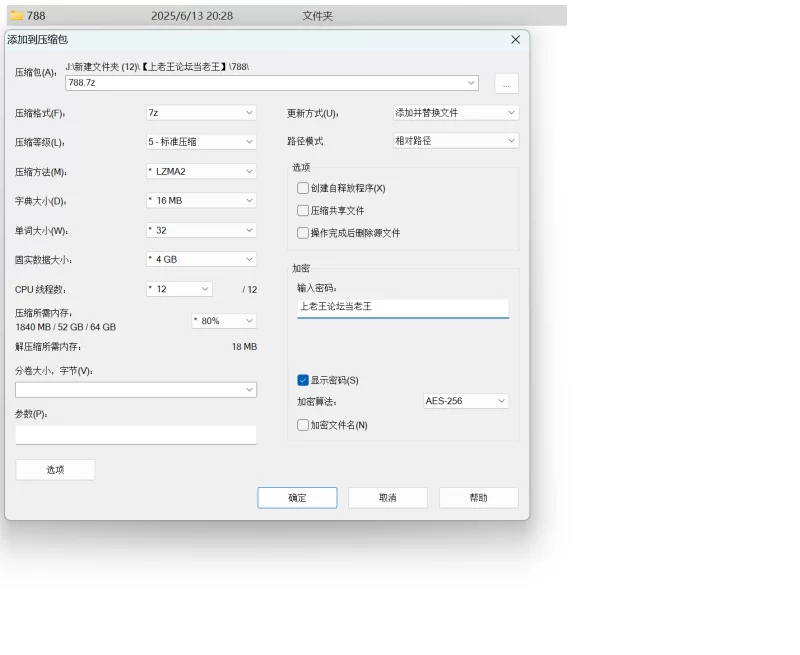Enable the 创建自释放程序 checkbox
Screen dimensions: 800x655
click(x=303, y=188)
